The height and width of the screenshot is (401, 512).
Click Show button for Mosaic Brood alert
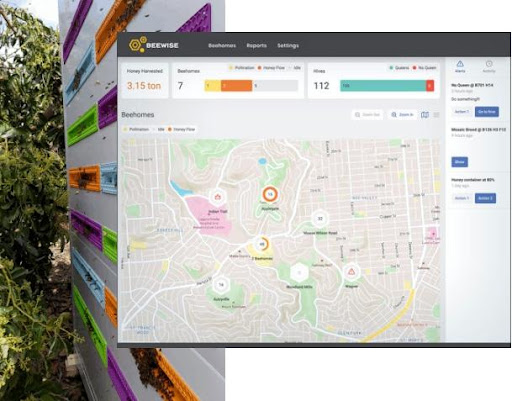pyautogui.click(x=459, y=162)
